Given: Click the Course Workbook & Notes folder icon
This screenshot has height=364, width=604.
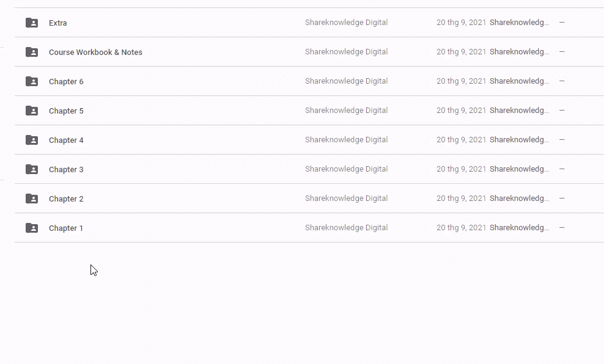Looking at the screenshot, I should click(x=32, y=52).
